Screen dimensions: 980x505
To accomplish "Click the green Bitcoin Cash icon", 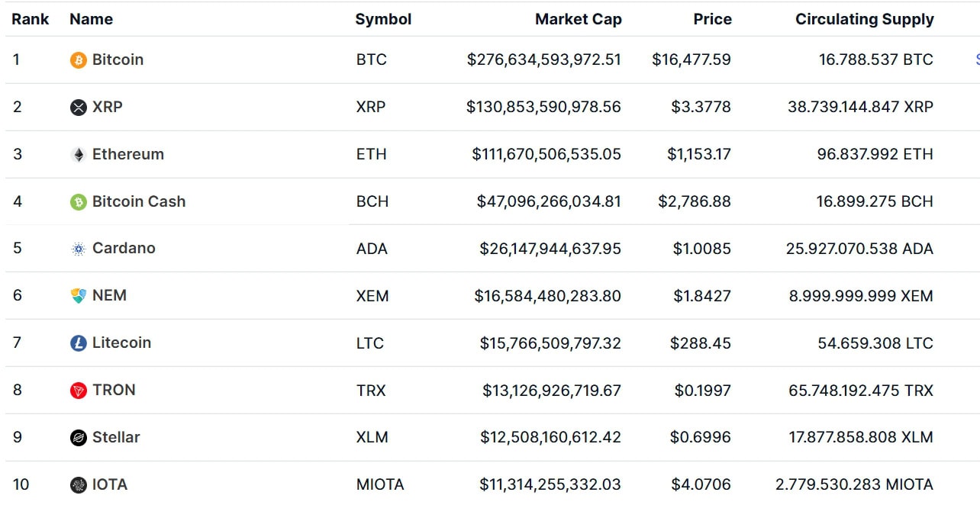I will (x=79, y=202).
